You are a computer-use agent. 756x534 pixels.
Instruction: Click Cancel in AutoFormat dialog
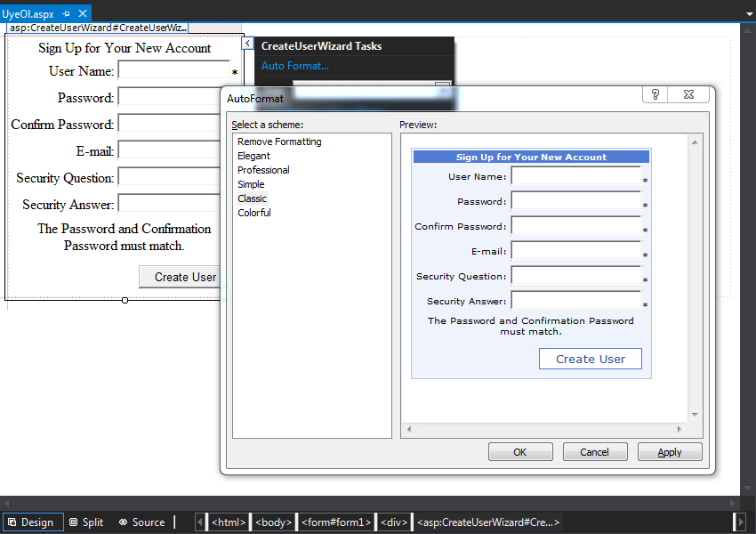595,452
